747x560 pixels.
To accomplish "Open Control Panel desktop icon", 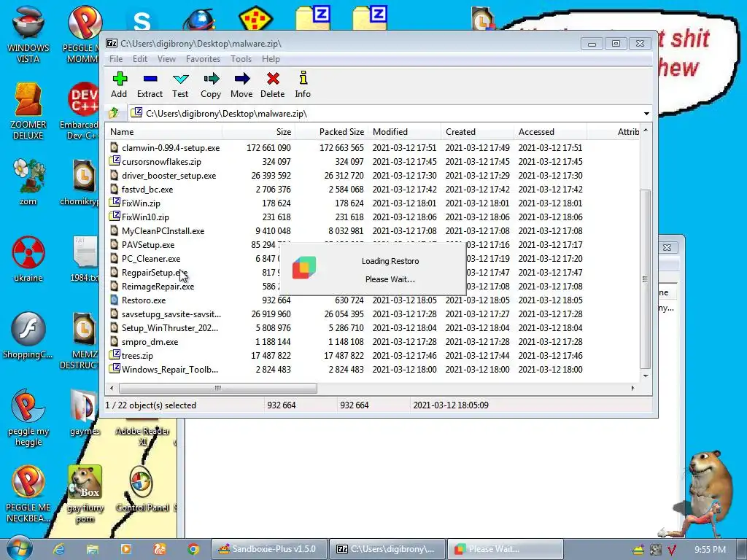I will (x=142, y=489).
